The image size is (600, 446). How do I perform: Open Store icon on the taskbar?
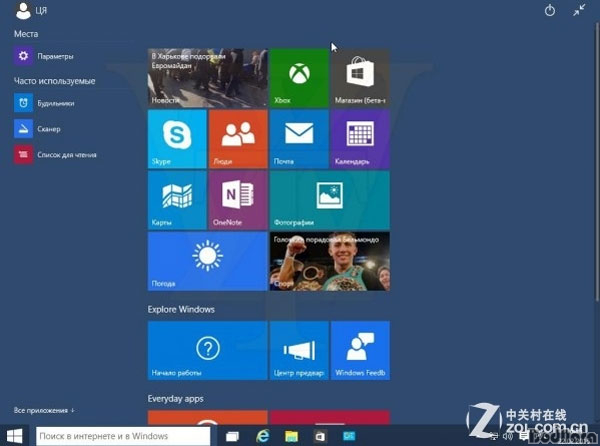coord(320,436)
